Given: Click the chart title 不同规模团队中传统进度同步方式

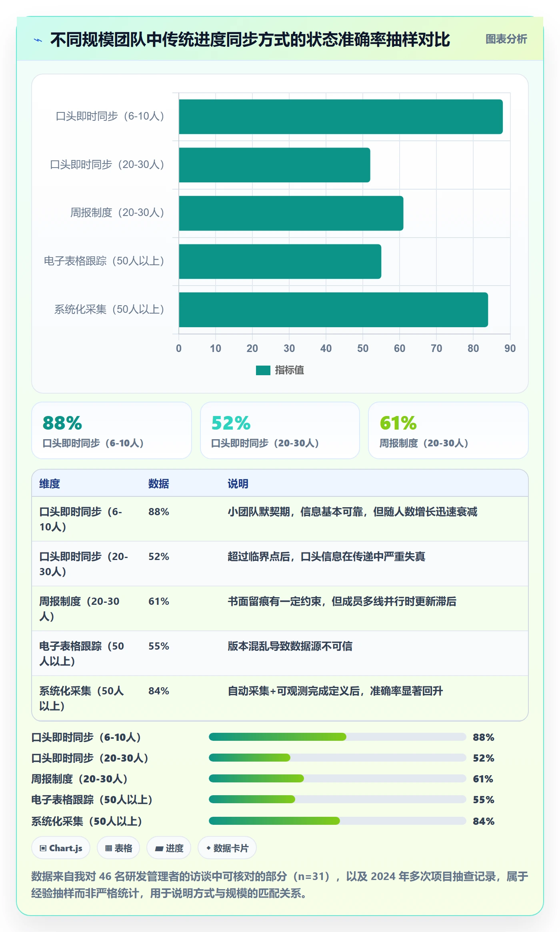Looking at the screenshot, I should click(x=250, y=40).
